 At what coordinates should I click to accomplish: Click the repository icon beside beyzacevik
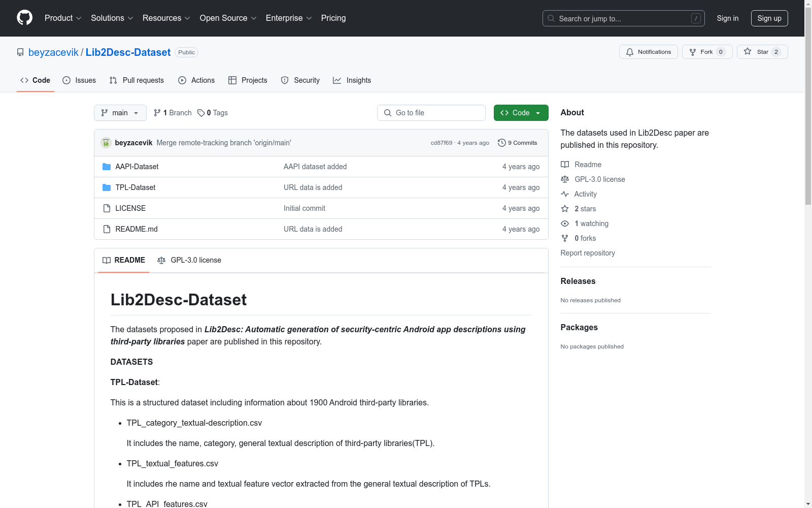click(x=20, y=52)
